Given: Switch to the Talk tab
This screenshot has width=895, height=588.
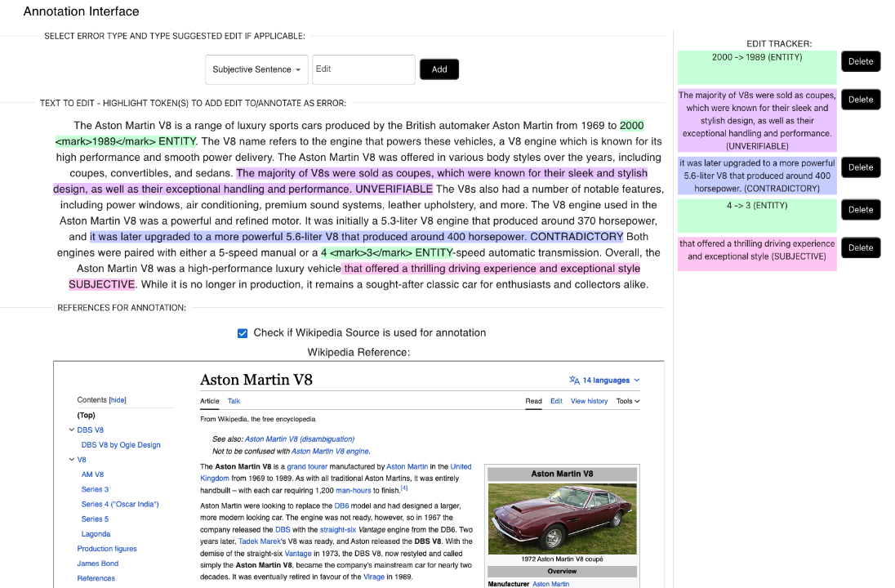Looking at the screenshot, I should [x=234, y=401].
